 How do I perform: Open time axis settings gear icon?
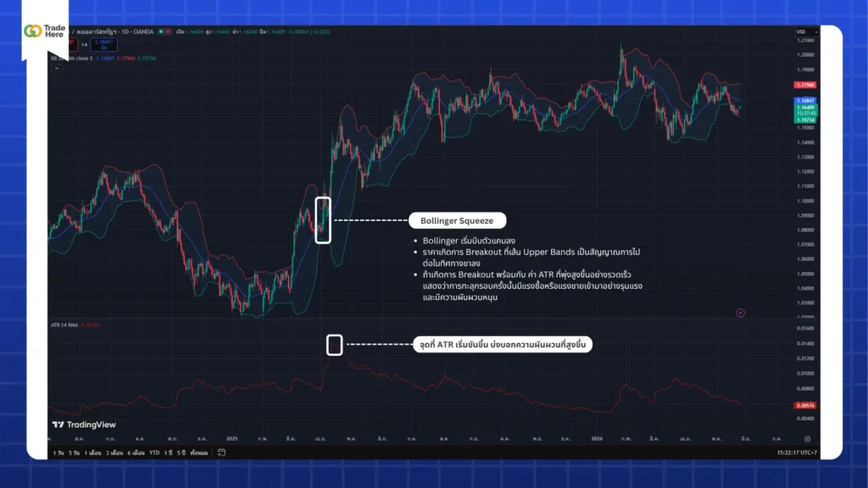click(807, 439)
